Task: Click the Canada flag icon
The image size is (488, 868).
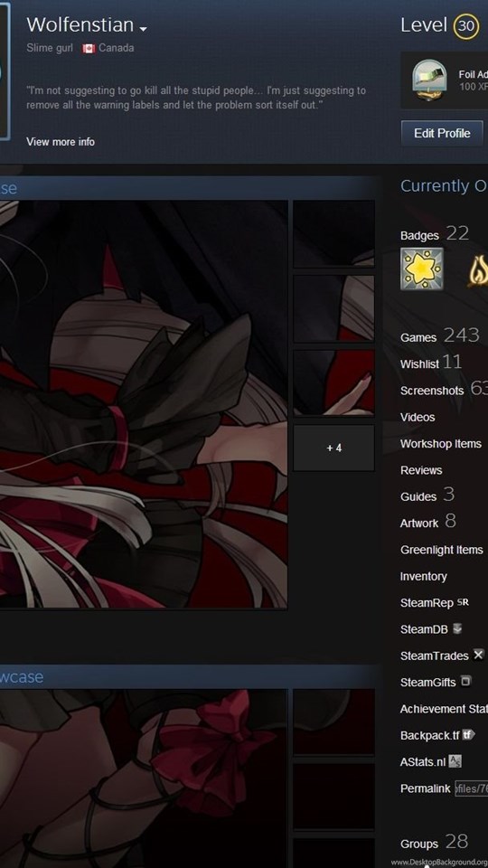Action: [x=89, y=49]
